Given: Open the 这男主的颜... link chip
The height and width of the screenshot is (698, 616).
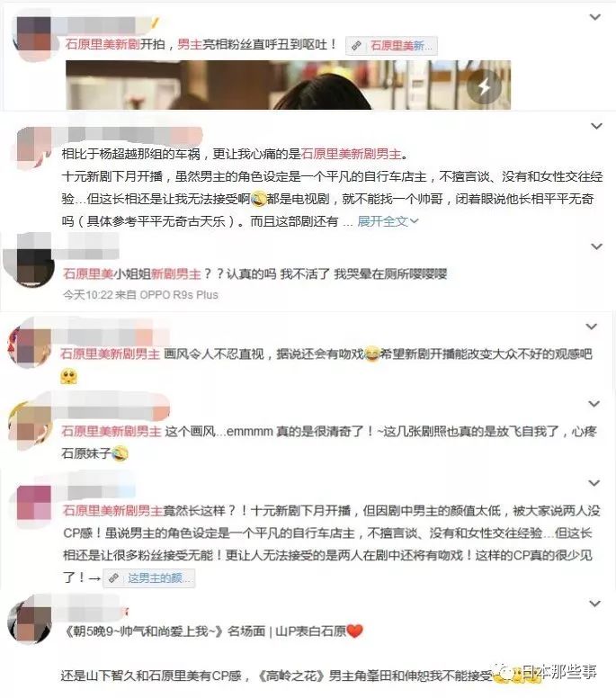Looking at the screenshot, I should coord(149,578).
